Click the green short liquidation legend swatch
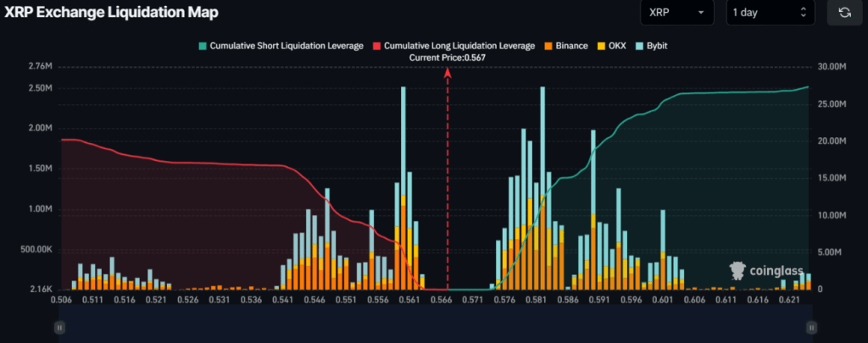 click(x=203, y=46)
